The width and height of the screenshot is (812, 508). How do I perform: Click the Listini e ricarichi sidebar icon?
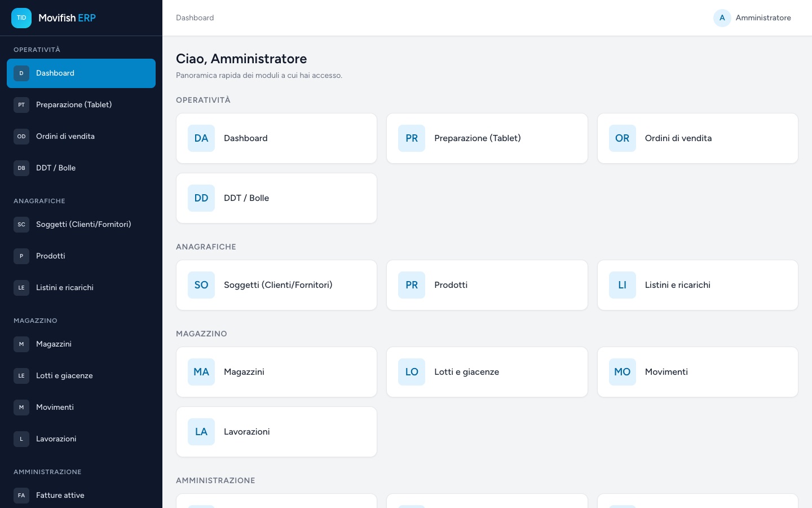[21, 288]
